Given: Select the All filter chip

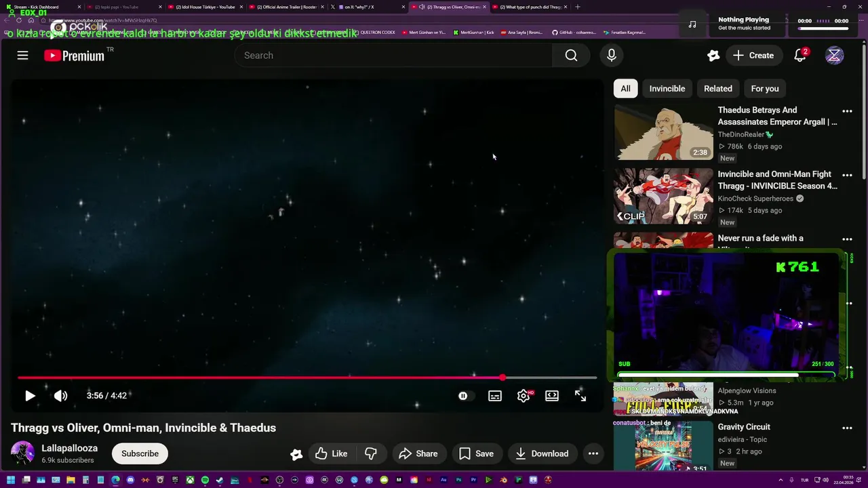Looking at the screenshot, I should click(x=625, y=89).
